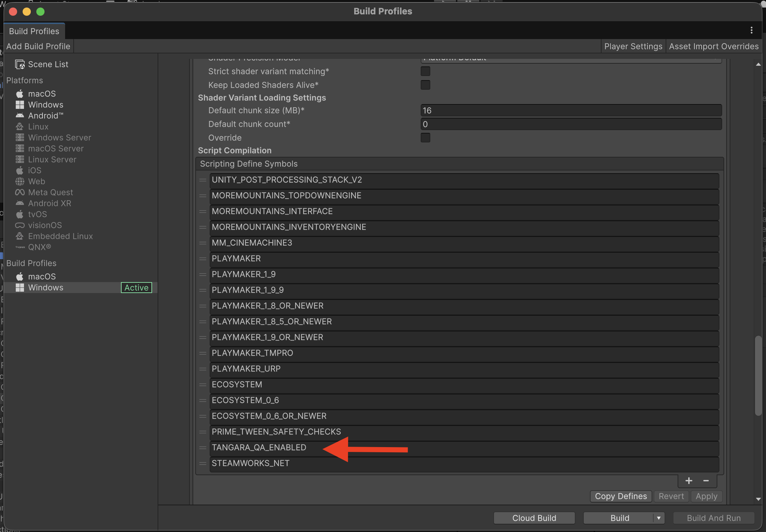Grab the drag handle of PLAYMAKER row
The height and width of the screenshot is (532, 766).
(203, 258)
